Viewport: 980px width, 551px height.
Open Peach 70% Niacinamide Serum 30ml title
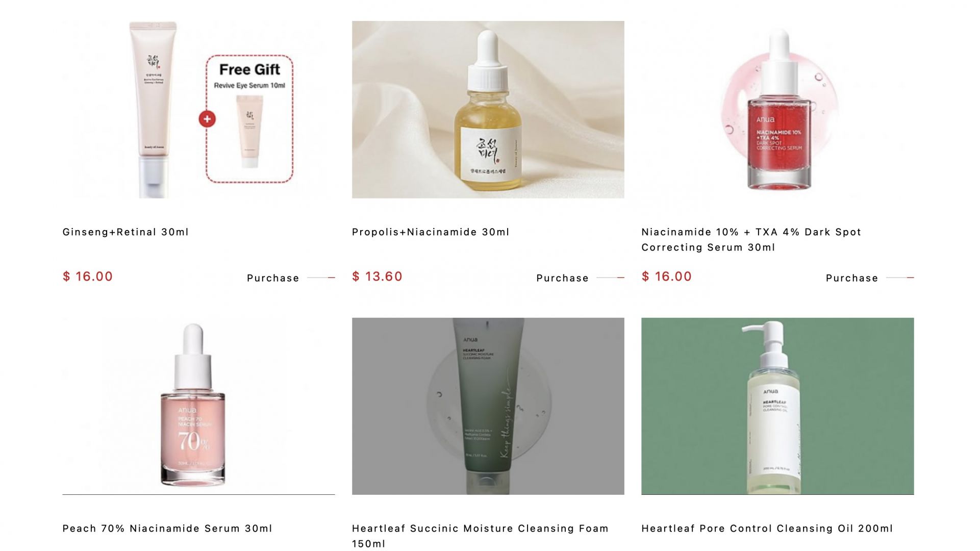coord(167,529)
